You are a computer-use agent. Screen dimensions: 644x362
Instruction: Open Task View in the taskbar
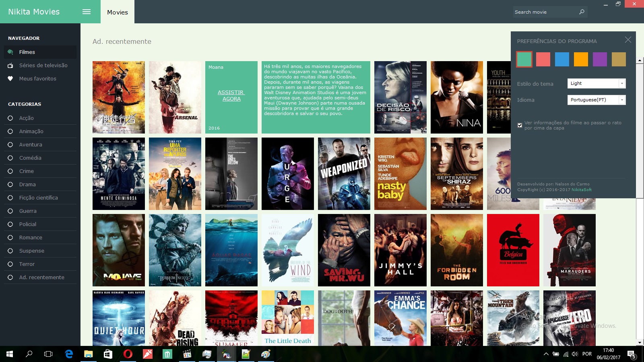[x=48, y=354]
